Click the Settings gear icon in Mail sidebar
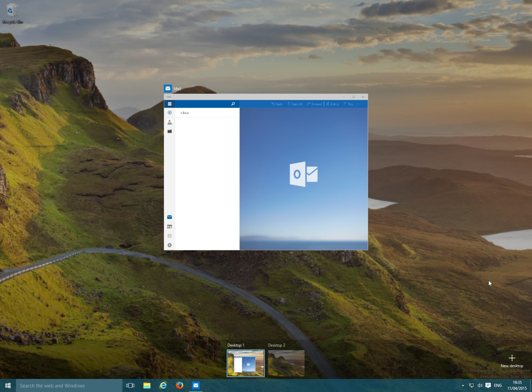Viewport: 532px width, 392px height. (x=170, y=245)
